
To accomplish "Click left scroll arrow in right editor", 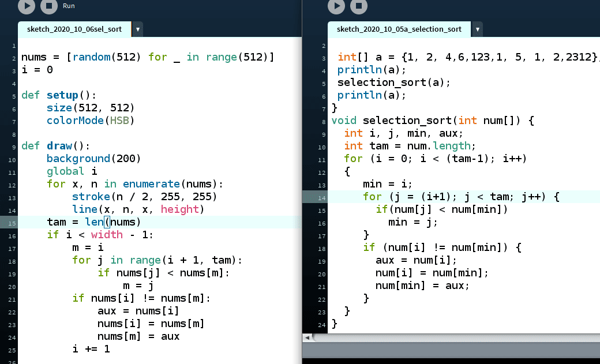I will 307,337.
